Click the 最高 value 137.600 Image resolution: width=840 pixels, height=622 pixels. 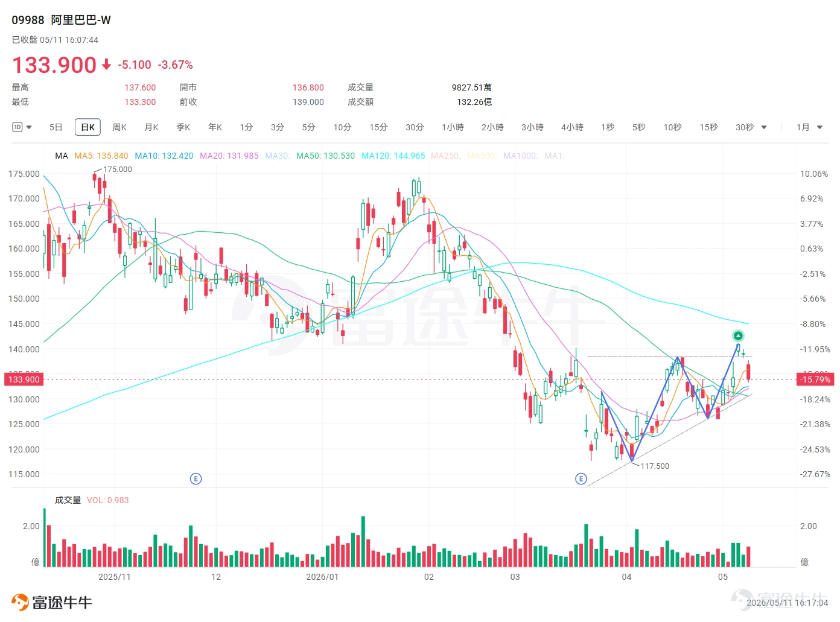[x=140, y=87]
